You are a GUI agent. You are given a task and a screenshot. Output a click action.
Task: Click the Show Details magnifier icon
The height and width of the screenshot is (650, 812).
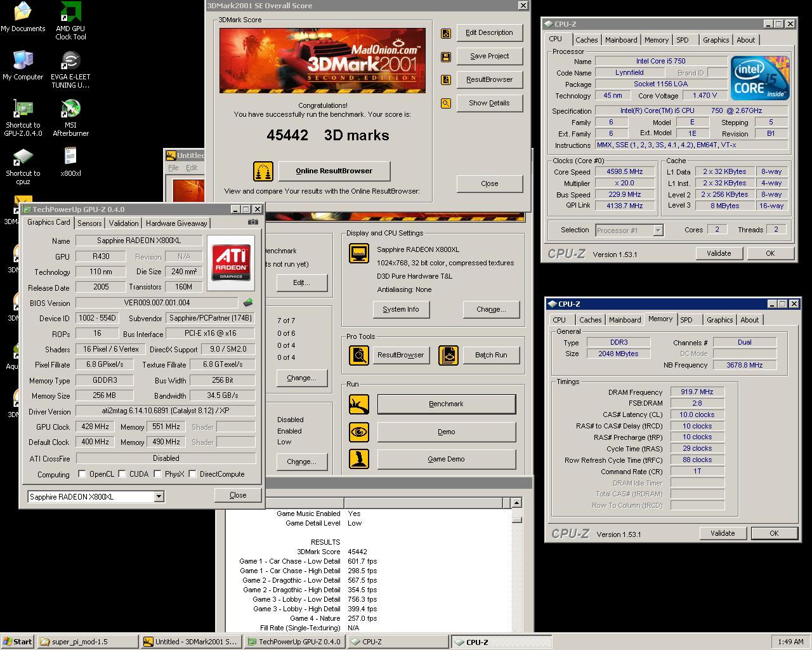(x=446, y=103)
